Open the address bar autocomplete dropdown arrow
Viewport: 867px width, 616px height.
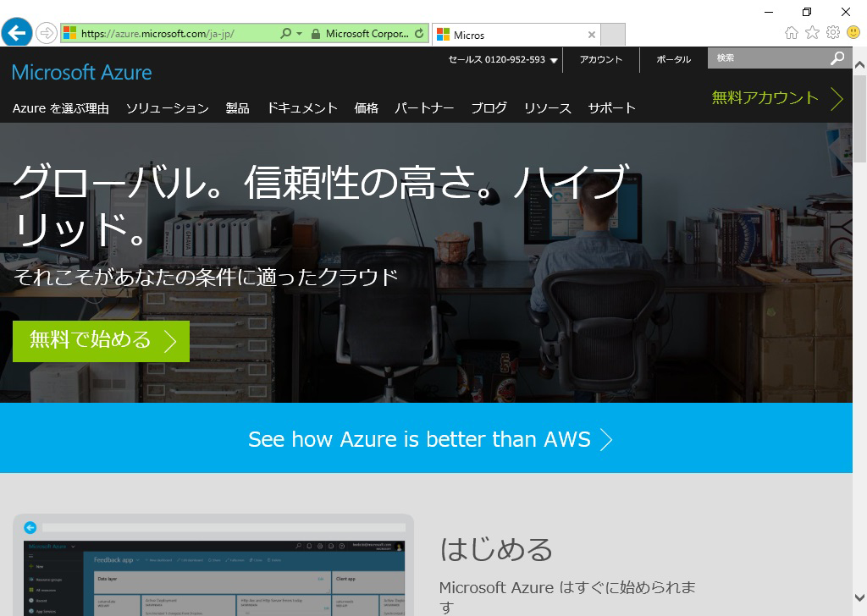click(x=299, y=34)
